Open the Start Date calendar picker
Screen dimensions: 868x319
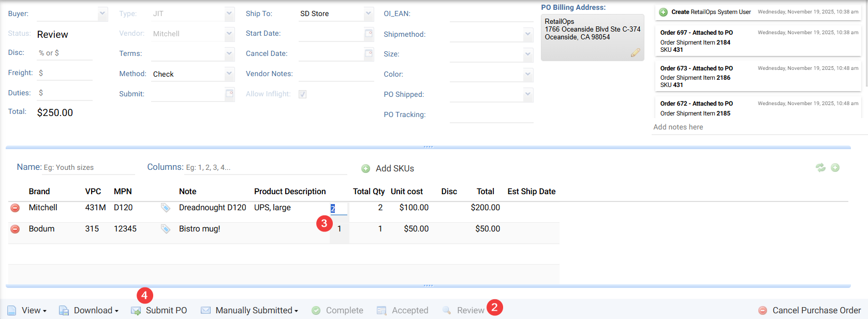[x=369, y=34]
